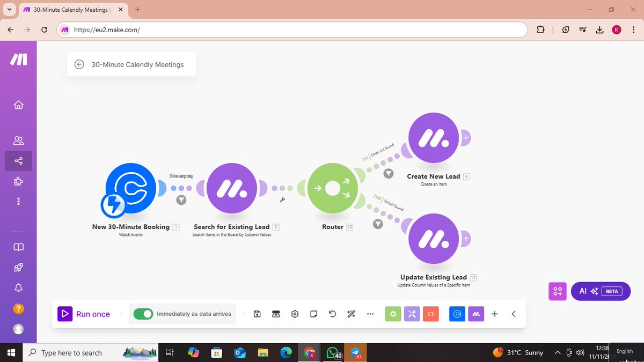The height and width of the screenshot is (362, 644).
Task: Expand the more options ellipsis in the toolbar
Action: coord(370,314)
